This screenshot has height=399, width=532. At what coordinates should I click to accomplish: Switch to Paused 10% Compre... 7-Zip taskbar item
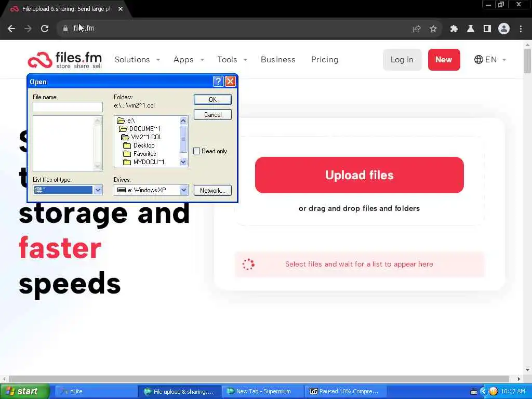pyautogui.click(x=346, y=391)
